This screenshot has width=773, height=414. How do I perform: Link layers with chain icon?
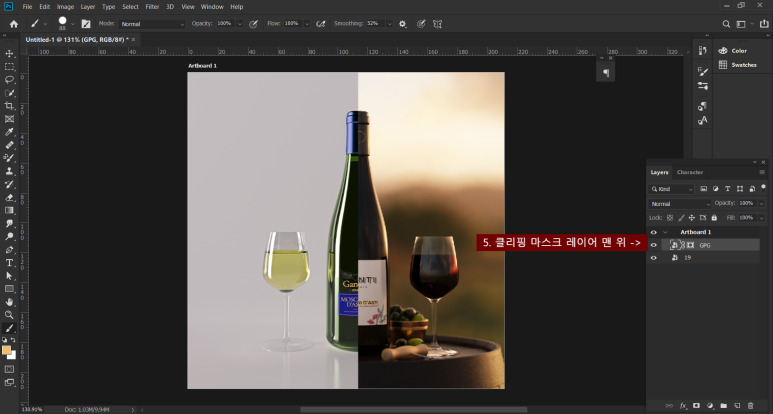click(x=669, y=406)
